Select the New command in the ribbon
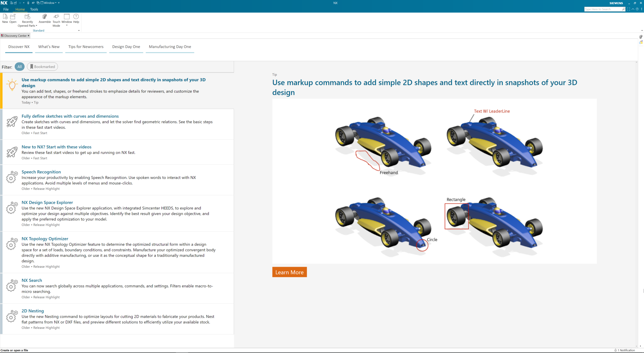 coord(5,18)
